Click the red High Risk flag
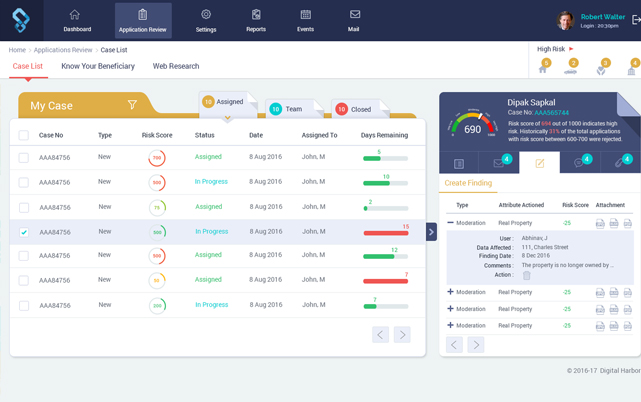The image size is (641, 402). point(571,49)
